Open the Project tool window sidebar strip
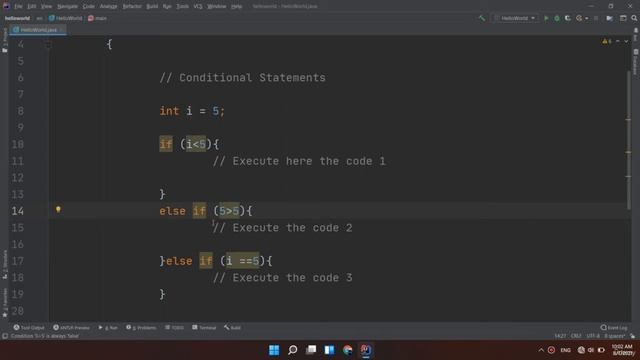Viewport: 640px width, 360px height. [x=4, y=41]
